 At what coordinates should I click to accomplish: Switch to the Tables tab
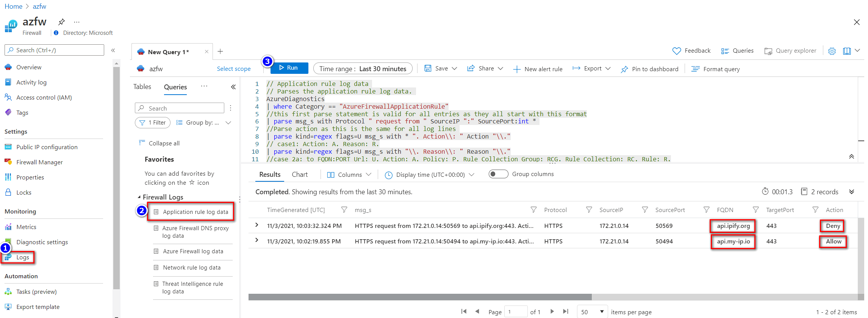click(142, 87)
